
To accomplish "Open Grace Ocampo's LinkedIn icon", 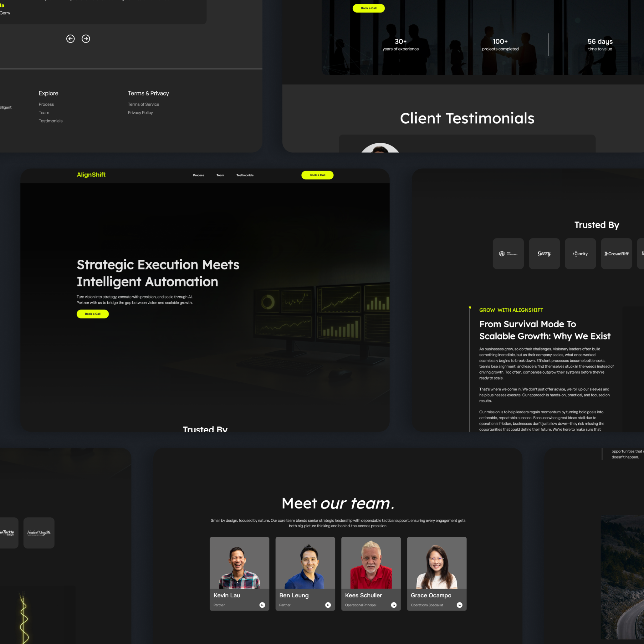I will tap(459, 605).
